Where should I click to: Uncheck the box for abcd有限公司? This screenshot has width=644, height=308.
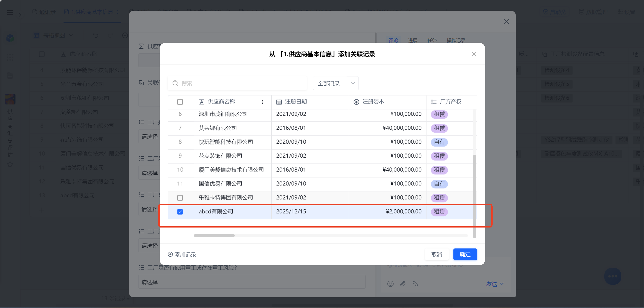(x=180, y=212)
